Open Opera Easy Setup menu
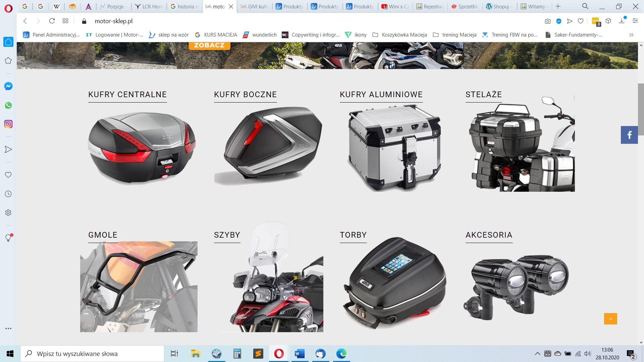Viewport: 644px width, 362px height. coord(635,21)
